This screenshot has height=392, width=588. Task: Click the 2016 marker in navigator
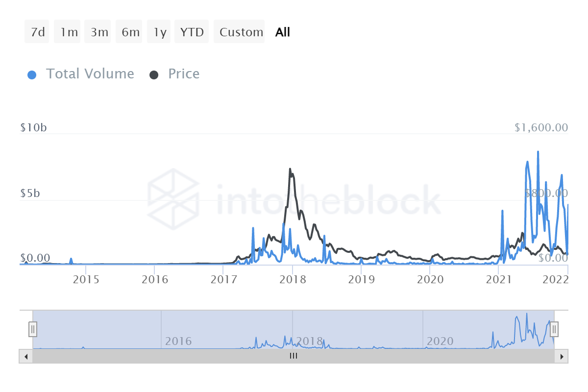(178, 341)
